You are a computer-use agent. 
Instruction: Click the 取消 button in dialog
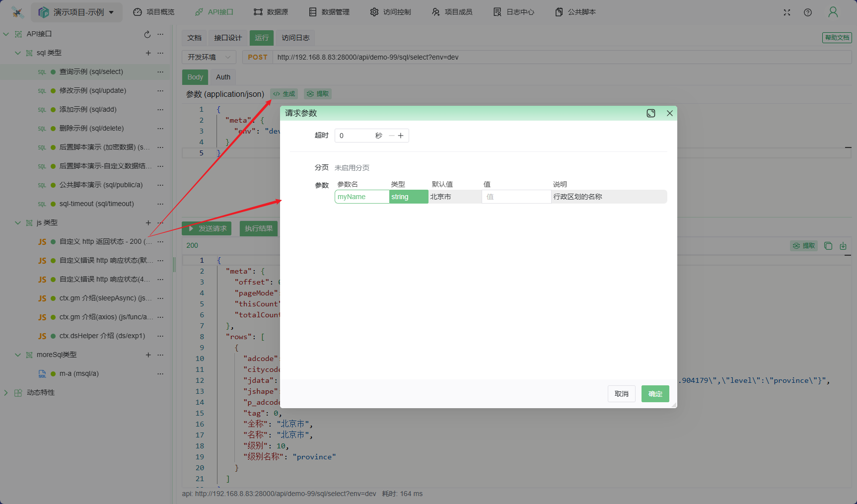(x=621, y=394)
